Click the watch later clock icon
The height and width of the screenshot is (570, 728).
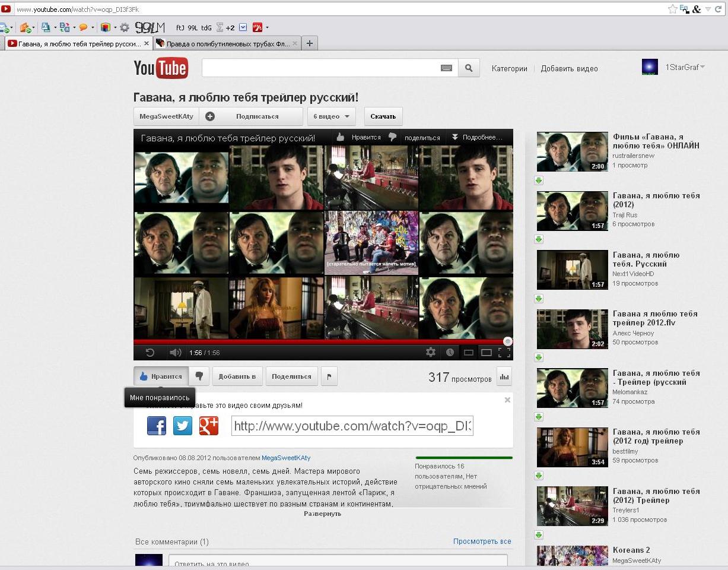coord(450,352)
